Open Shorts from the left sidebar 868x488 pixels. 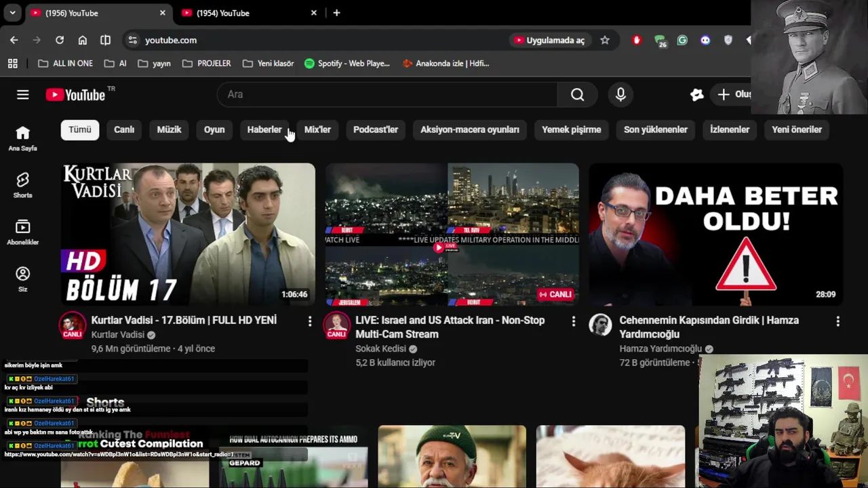(x=23, y=185)
